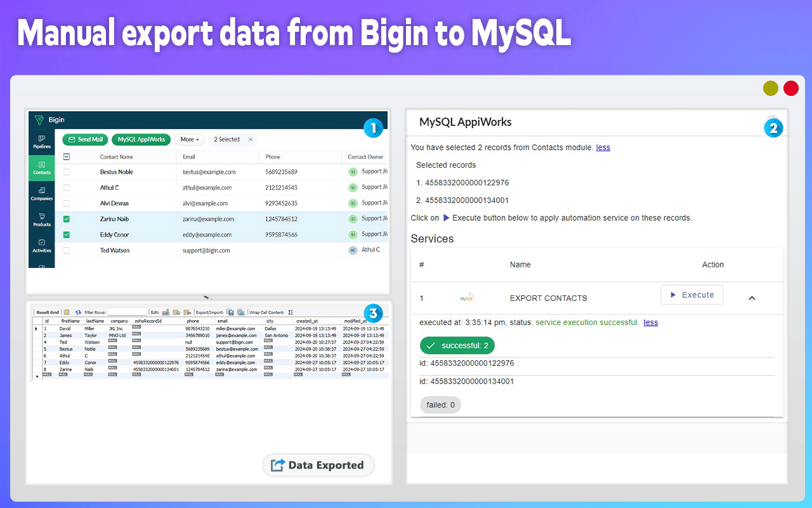Open Activities in the Bigin sidebar
The width and height of the screenshot is (812, 508).
(42, 246)
